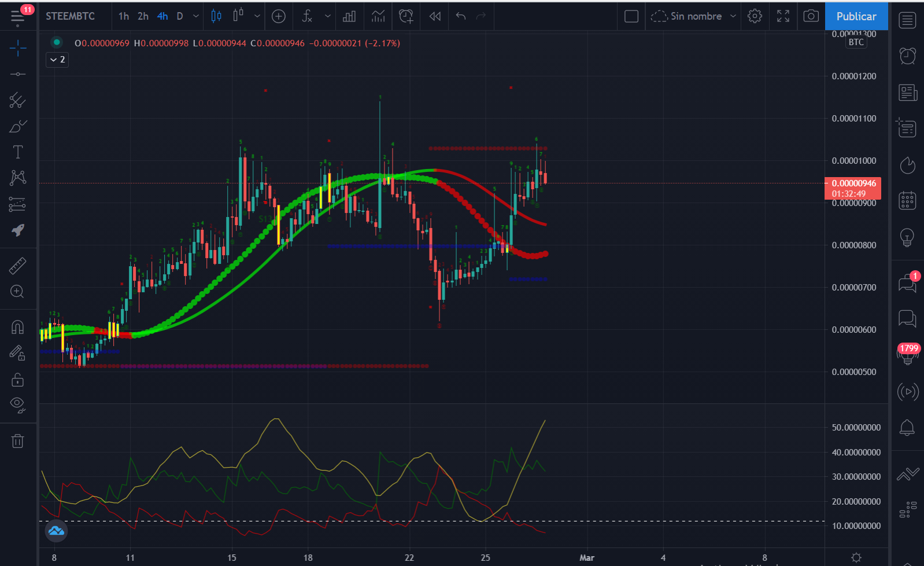Create a new alert with clock icon
This screenshot has height=566, width=924.
406,16
